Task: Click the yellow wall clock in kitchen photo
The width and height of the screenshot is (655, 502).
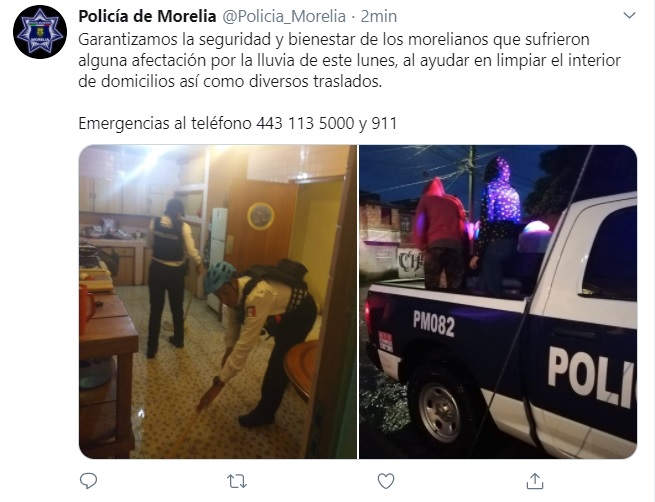Action: (261, 216)
